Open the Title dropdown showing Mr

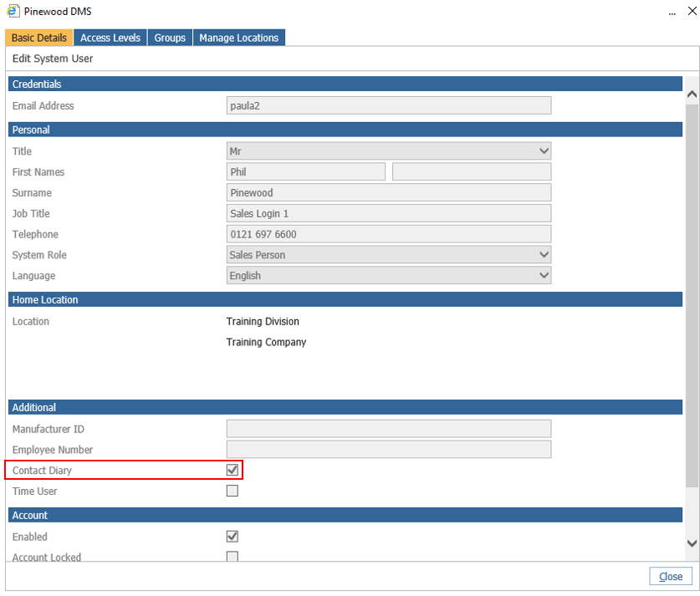click(389, 151)
